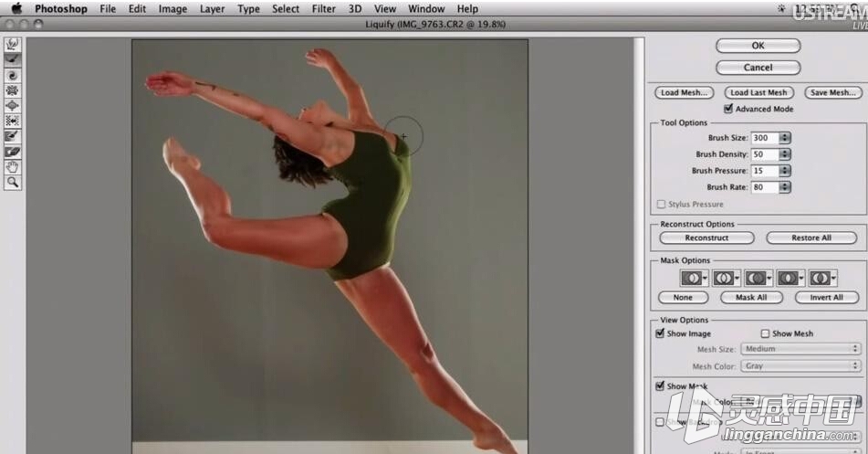Select the Reconstruct tool in toolbar
Image resolution: width=868 pixels, height=454 pixels.
click(x=13, y=58)
